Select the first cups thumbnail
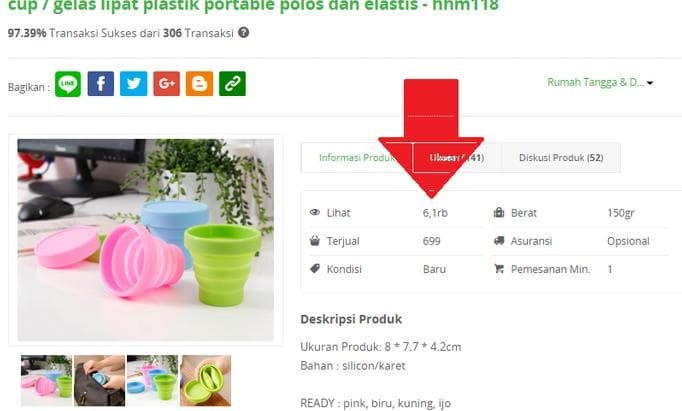Screen dimensions: 682x411 47,381
